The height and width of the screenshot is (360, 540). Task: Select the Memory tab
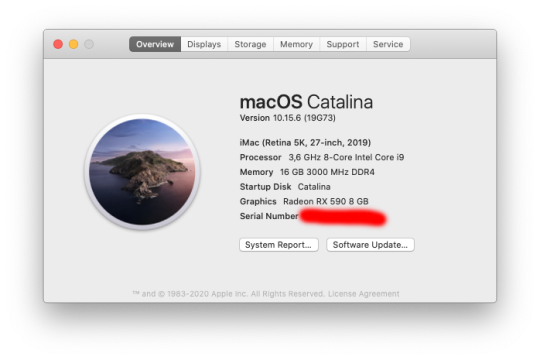pyautogui.click(x=297, y=44)
